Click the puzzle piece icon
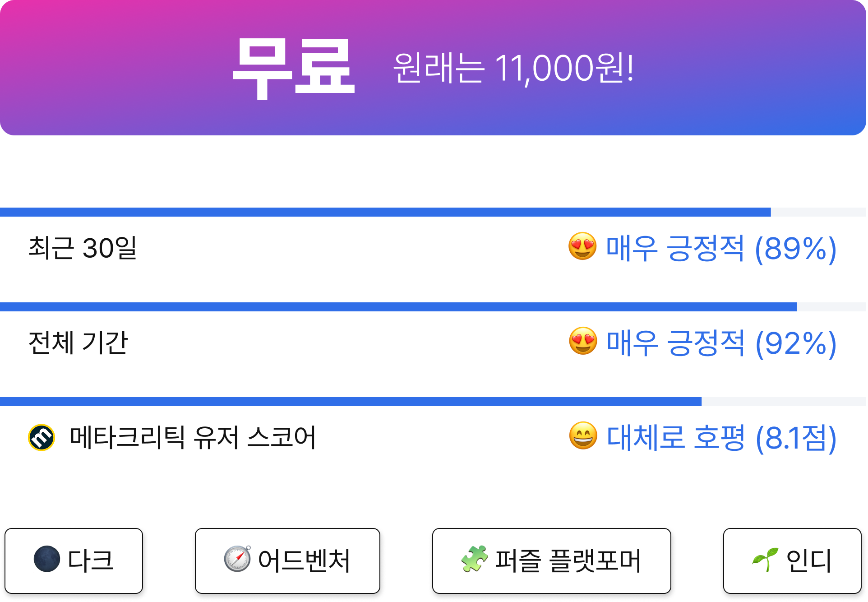Image resolution: width=868 pixels, height=602 pixels. pyautogui.click(x=475, y=559)
